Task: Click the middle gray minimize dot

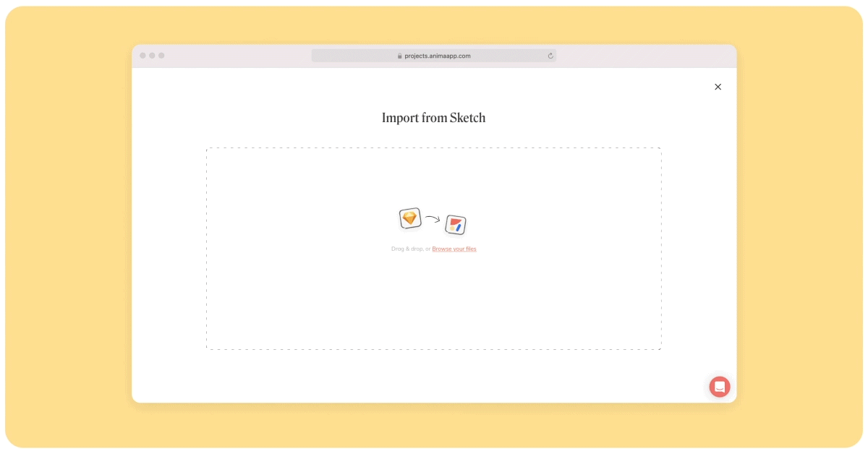Action: tap(152, 56)
